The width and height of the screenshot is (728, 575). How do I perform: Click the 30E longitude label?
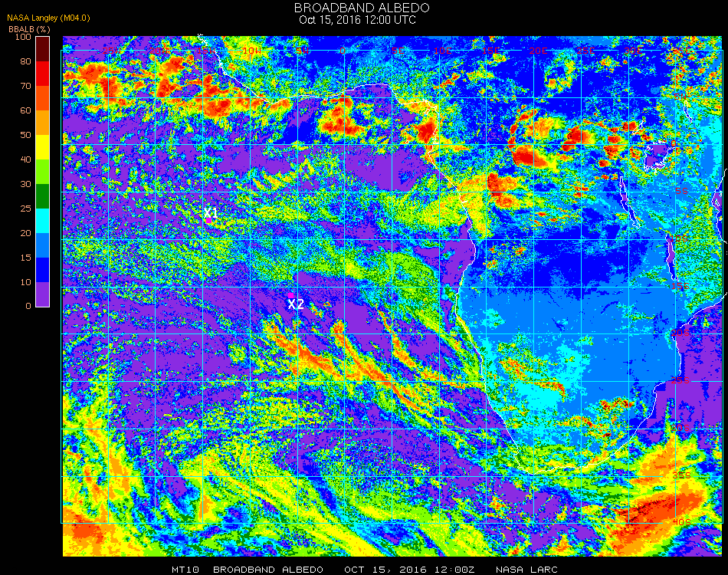click(x=633, y=51)
